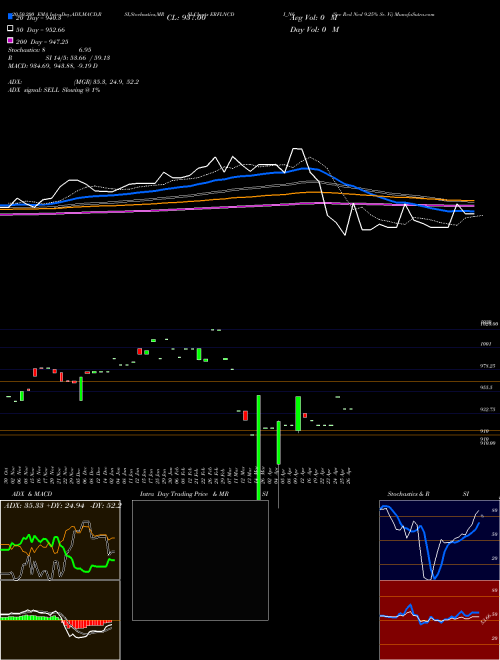
Task: Click the MACD values line in header
Action: (x=53, y=66)
